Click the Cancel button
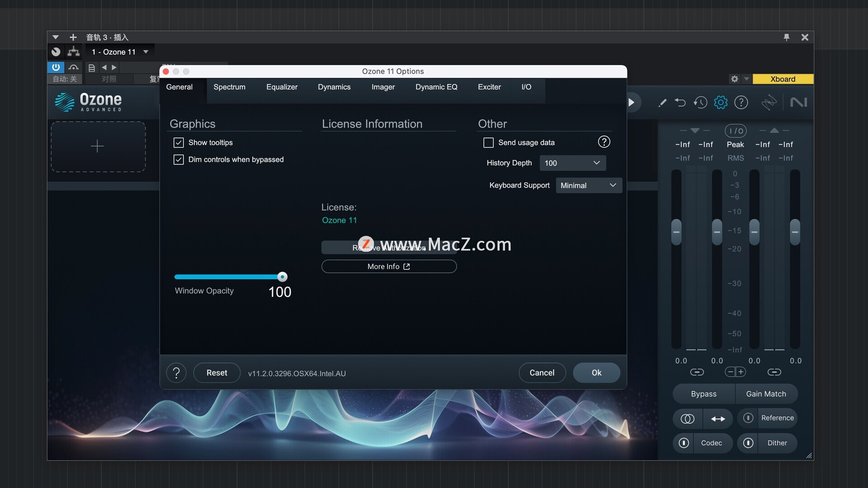 pyautogui.click(x=542, y=373)
